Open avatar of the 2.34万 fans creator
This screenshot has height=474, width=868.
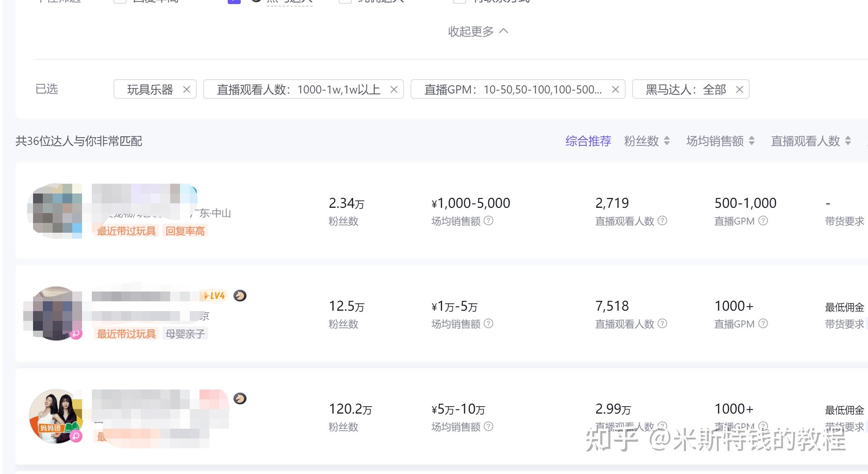point(55,211)
